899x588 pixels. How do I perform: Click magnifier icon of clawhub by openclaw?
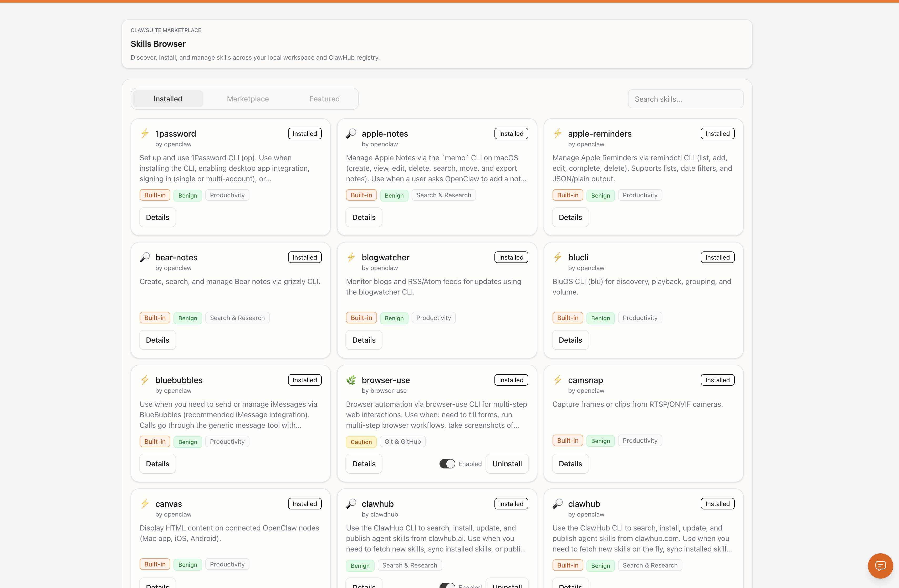[x=558, y=504]
